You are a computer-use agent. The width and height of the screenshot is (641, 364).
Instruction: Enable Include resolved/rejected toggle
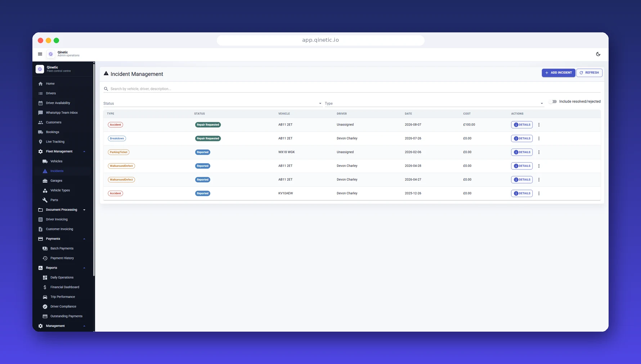click(x=553, y=101)
